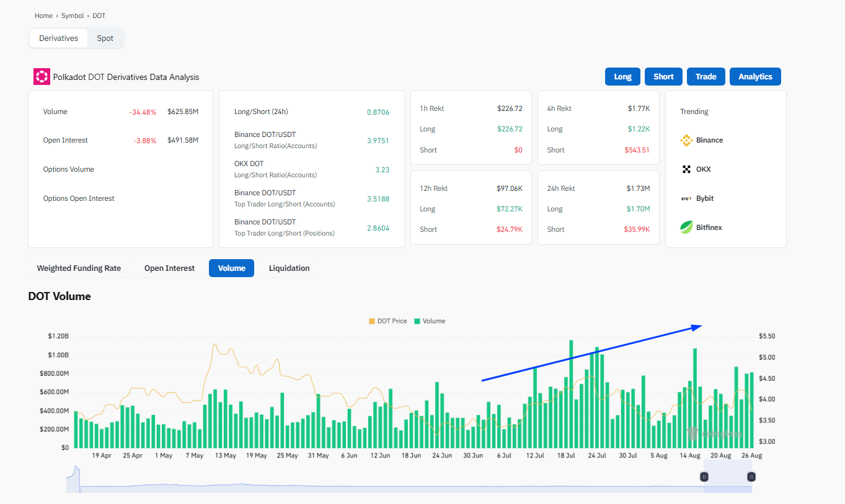This screenshot has height=504, width=845.
Task: Click the right pause handle on the chart navigator
Action: 751,477
